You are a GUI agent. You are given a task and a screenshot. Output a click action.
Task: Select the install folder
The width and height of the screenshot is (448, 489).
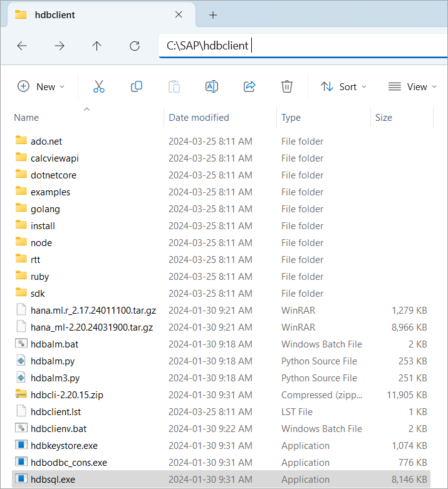coord(43,226)
